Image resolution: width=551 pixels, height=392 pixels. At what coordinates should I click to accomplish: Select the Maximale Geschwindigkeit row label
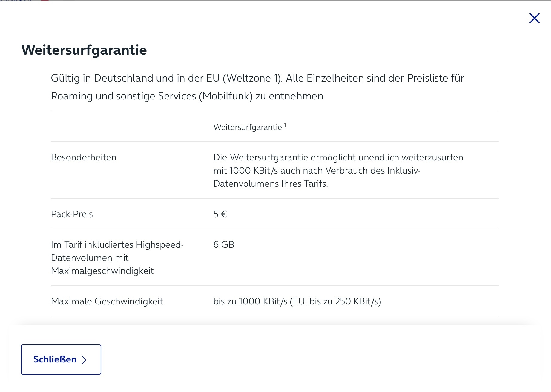107,301
